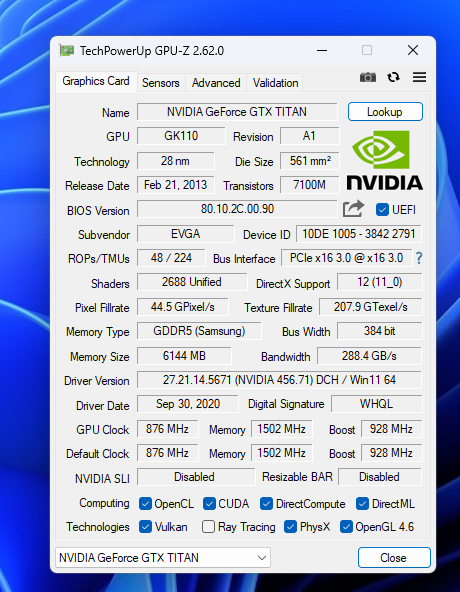Screen dimensions: 460x592
Task: Click the BIOS export share icon
Action: point(353,209)
